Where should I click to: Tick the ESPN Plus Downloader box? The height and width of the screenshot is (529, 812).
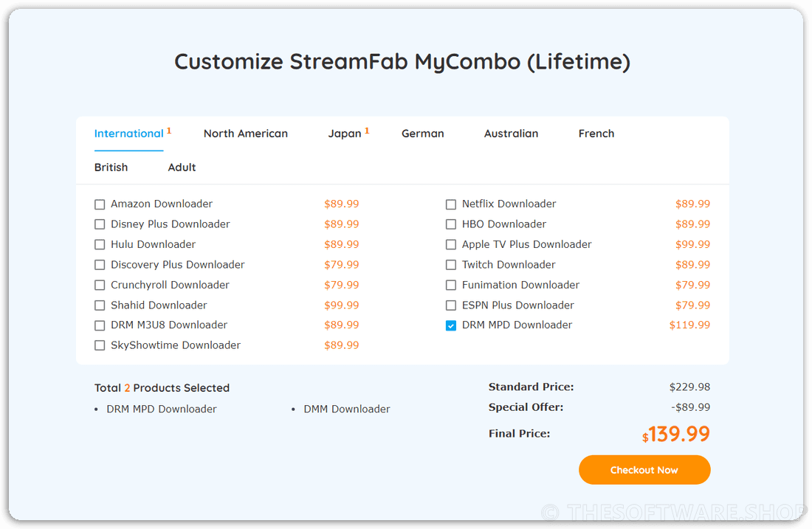(451, 305)
